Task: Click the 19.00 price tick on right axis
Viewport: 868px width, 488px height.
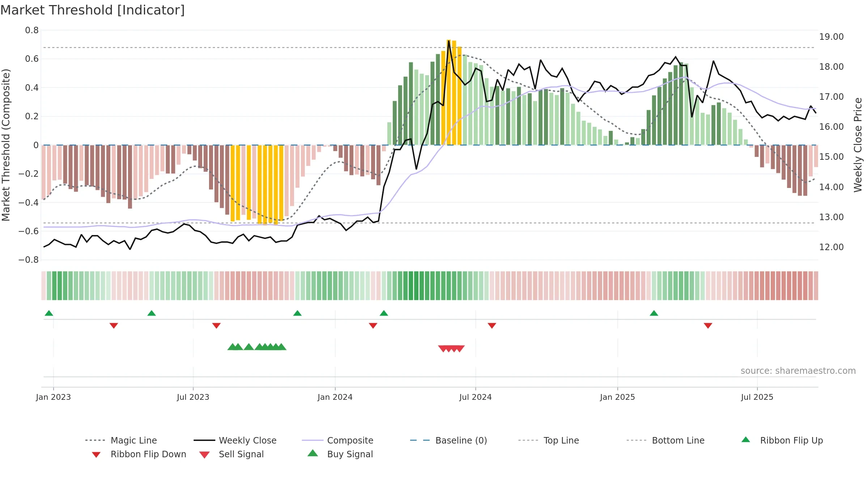Action: click(x=831, y=37)
